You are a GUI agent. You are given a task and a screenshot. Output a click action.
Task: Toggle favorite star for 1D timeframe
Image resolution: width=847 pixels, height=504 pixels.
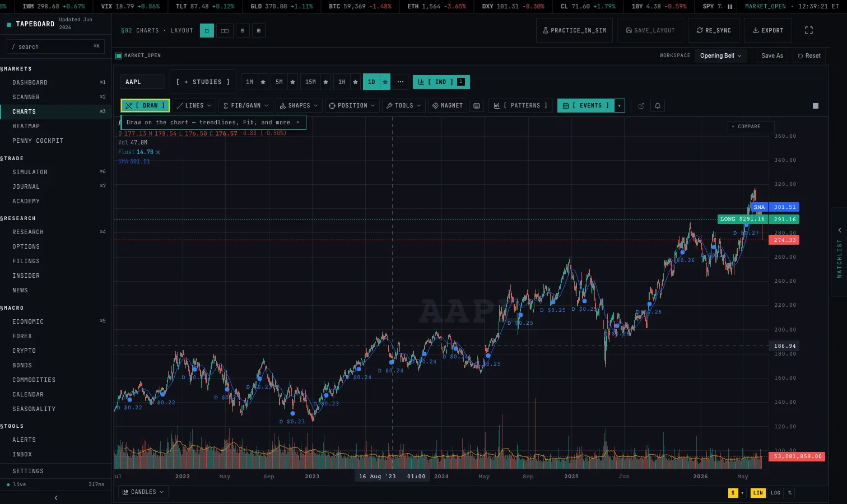385,82
